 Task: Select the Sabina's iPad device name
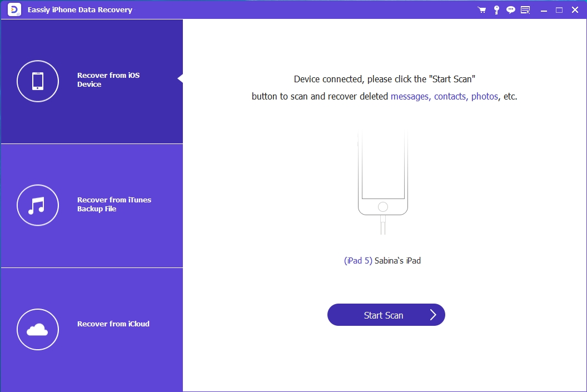pos(397,260)
